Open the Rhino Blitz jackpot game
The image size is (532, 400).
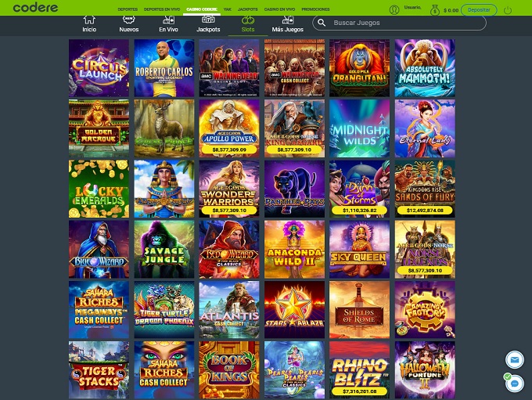pyautogui.click(x=360, y=369)
